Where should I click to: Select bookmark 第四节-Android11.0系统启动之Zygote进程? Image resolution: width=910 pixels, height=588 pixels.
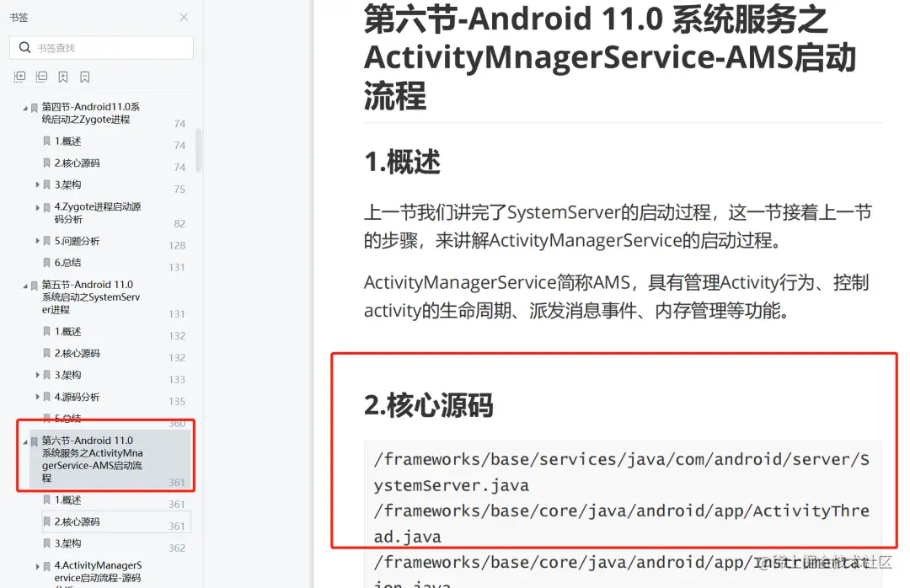pos(90,113)
